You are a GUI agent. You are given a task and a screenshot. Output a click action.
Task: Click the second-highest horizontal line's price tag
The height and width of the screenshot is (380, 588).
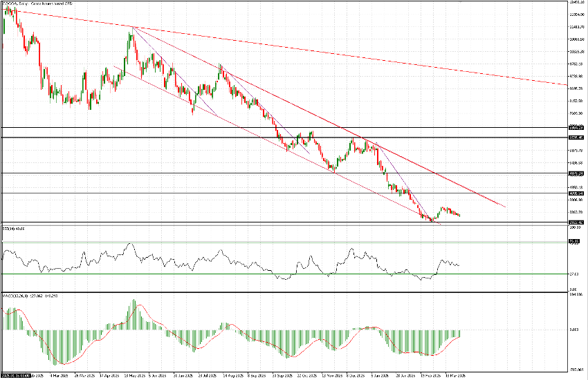point(576,137)
